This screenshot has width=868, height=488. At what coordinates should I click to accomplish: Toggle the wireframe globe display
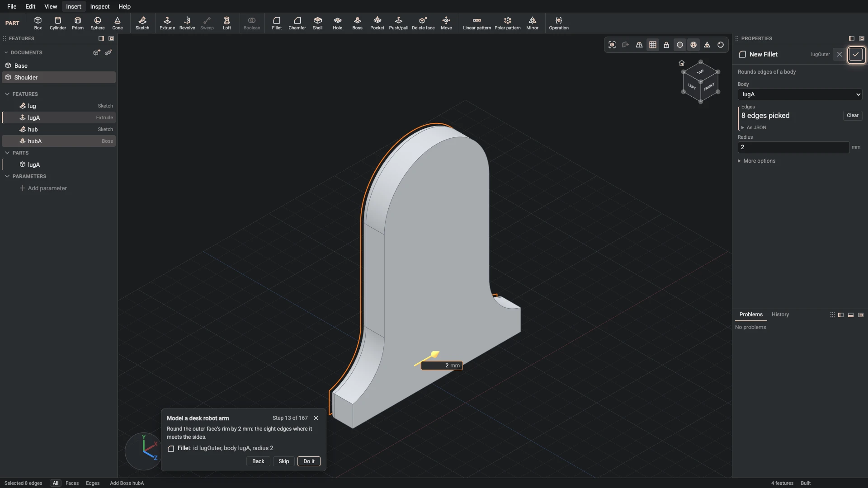[693, 45]
